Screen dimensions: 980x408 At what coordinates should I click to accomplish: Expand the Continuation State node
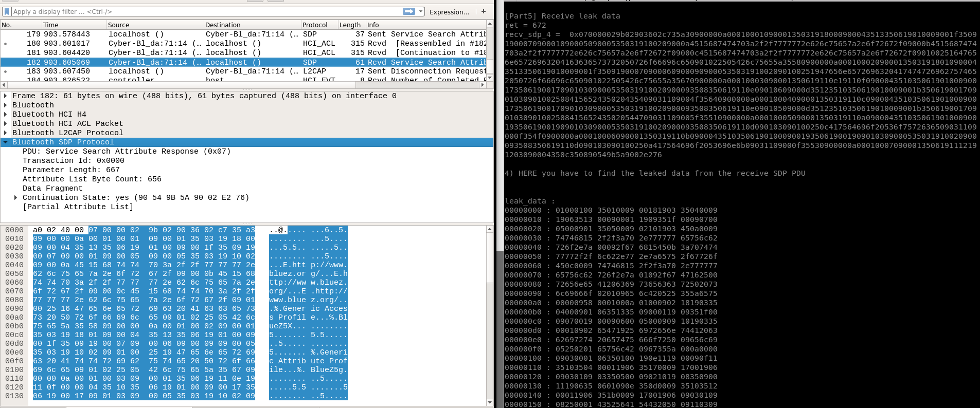(16, 197)
